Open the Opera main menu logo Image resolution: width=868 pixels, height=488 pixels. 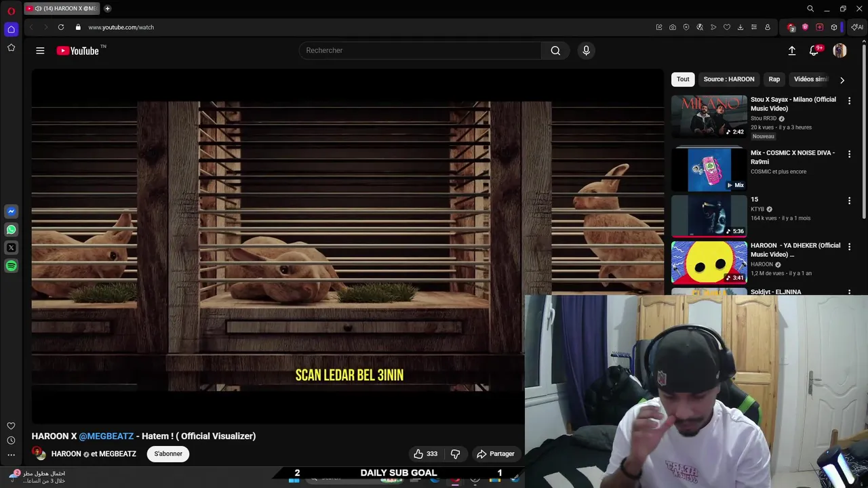pyautogui.click(x=11, y=11)
